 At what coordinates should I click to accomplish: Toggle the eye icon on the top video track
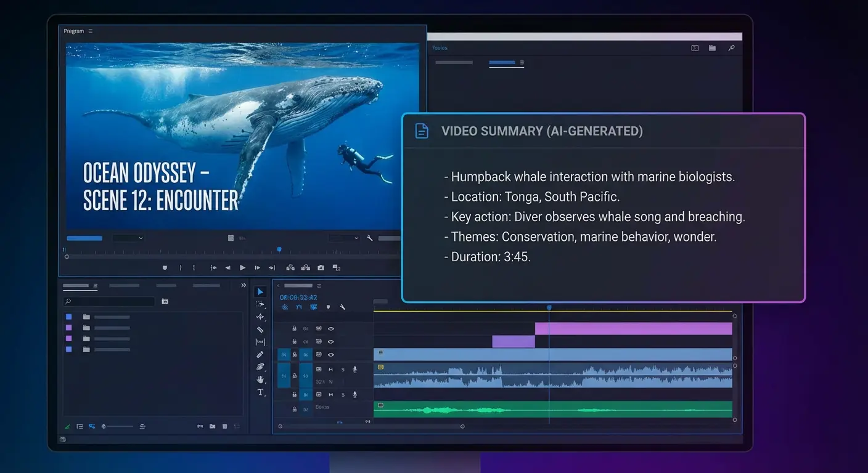(332, 328)
